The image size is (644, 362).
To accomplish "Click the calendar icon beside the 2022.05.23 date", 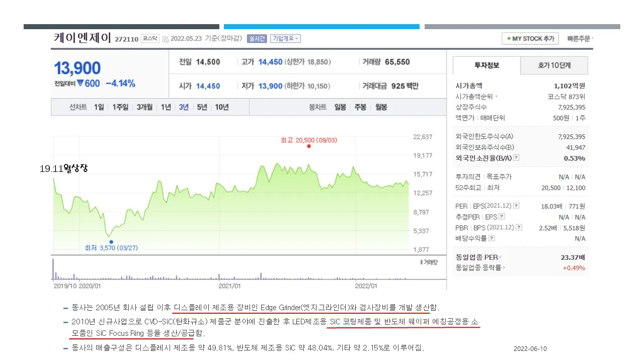I will coord(165,39).
